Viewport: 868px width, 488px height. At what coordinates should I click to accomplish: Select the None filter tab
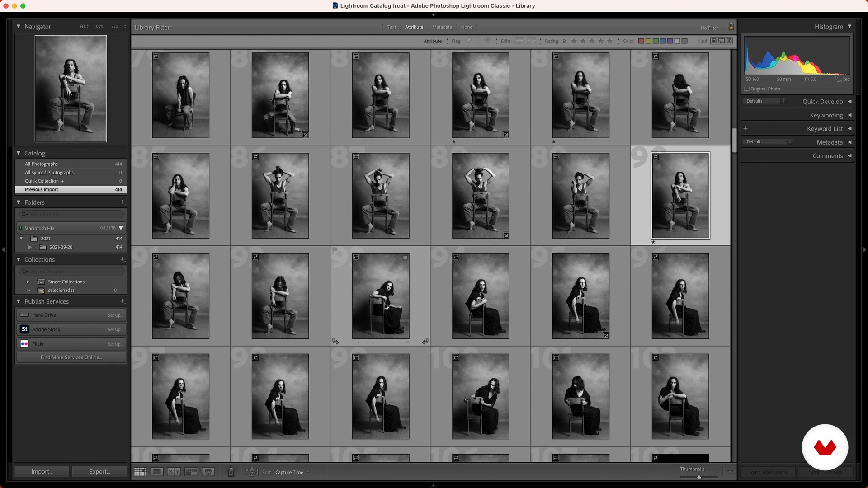pyautogui.click(x=467, y=27)
